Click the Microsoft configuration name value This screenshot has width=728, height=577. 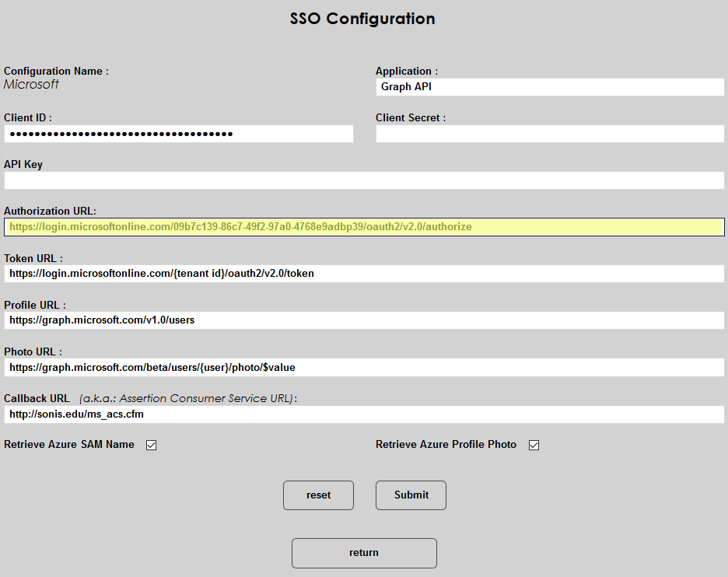(31, 84)
